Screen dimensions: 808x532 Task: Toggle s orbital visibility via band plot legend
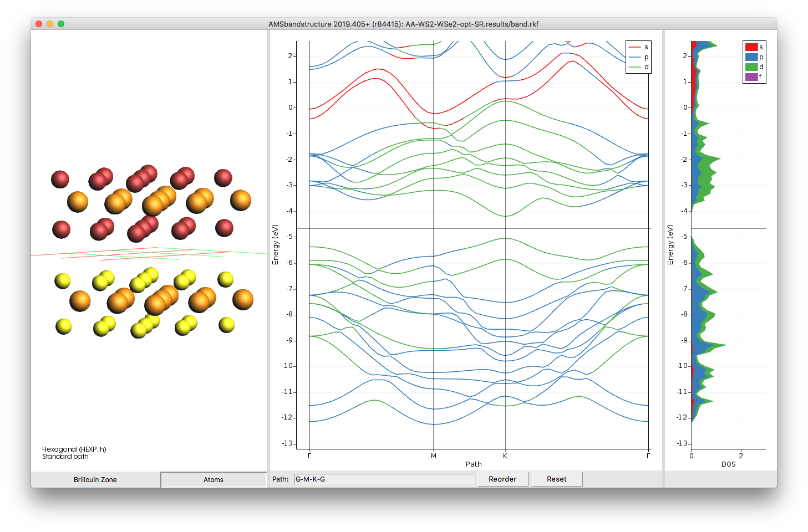pos(638,47)
